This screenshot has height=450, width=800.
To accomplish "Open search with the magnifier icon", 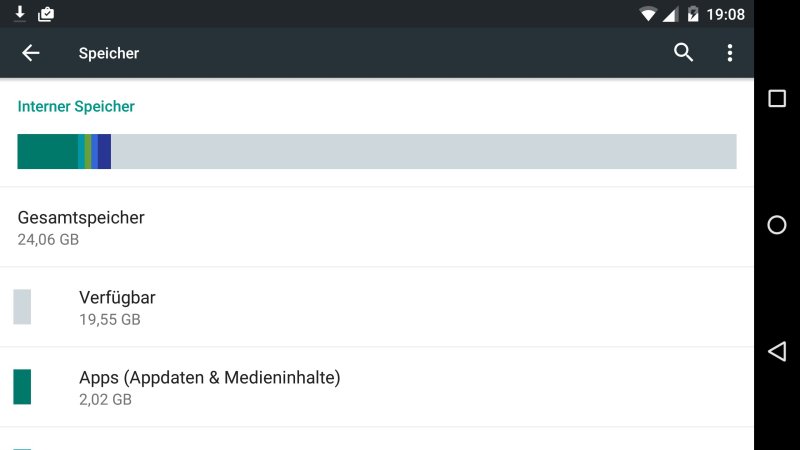I will tap(684, 53).
